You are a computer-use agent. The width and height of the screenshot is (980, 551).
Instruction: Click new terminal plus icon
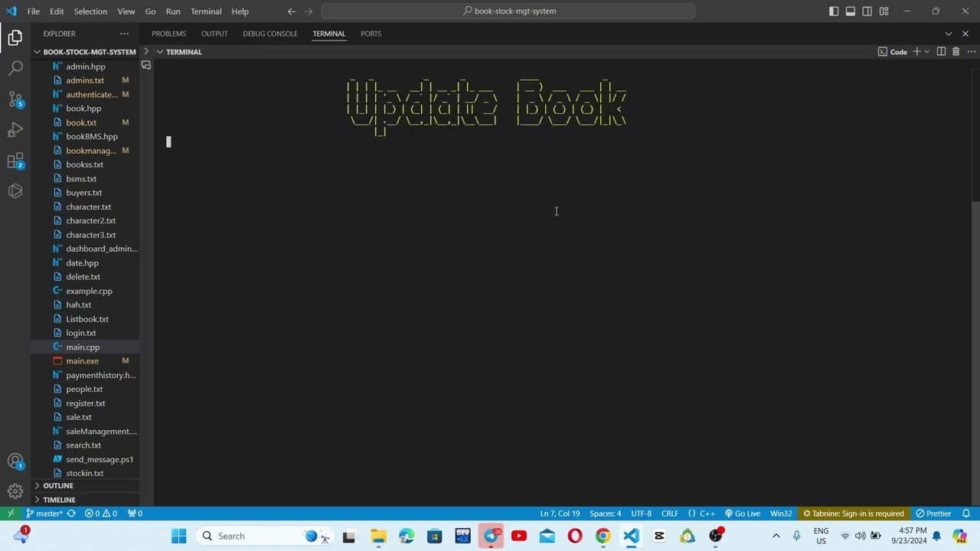(916, 51)
